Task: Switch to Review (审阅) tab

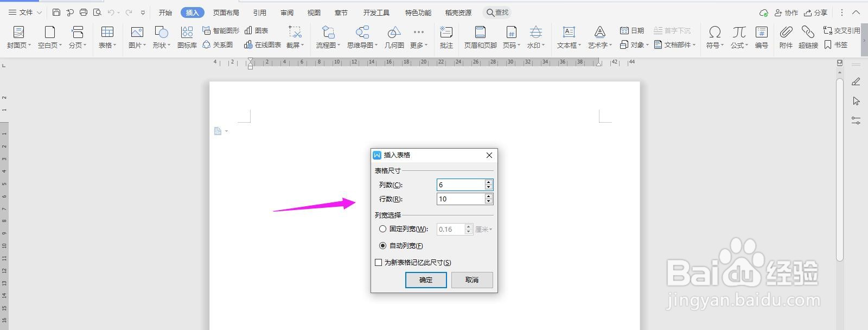Action: click(x=287, y=12)
